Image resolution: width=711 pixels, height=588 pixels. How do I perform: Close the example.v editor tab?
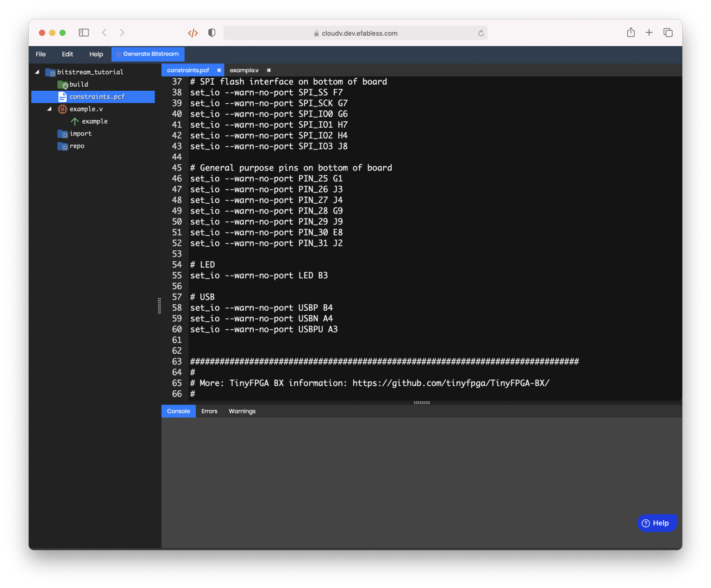(268, 70)
